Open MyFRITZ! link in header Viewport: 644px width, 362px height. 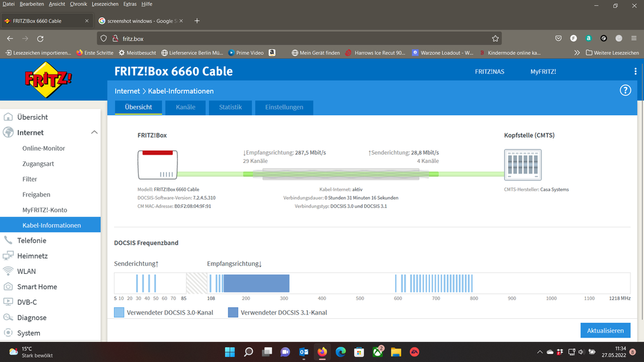[x=543, y=71]
